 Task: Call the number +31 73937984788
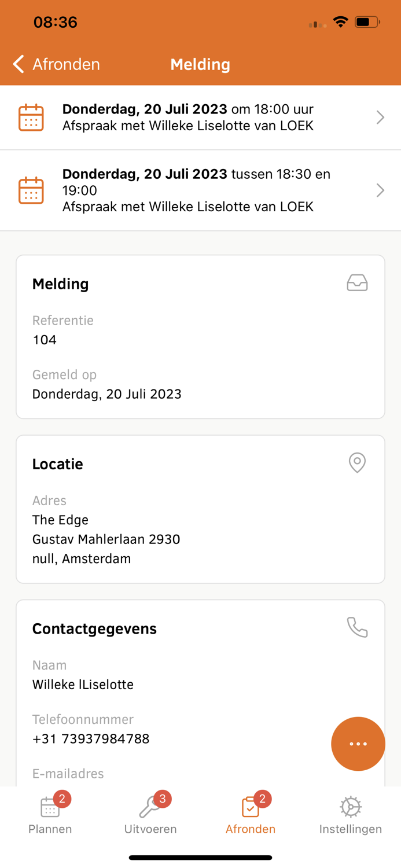click(x=91, y=738)
